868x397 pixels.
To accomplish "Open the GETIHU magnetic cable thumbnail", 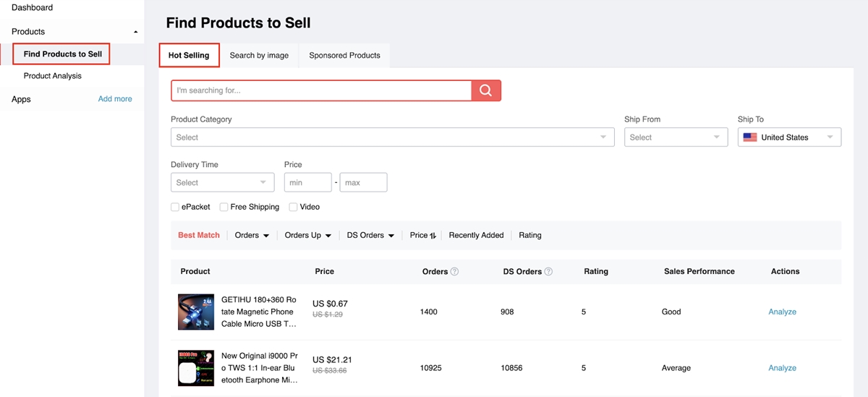I will click(196, 312).
